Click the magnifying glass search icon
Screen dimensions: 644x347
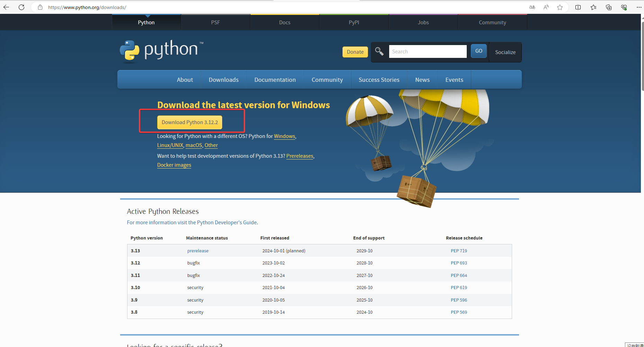379,52
